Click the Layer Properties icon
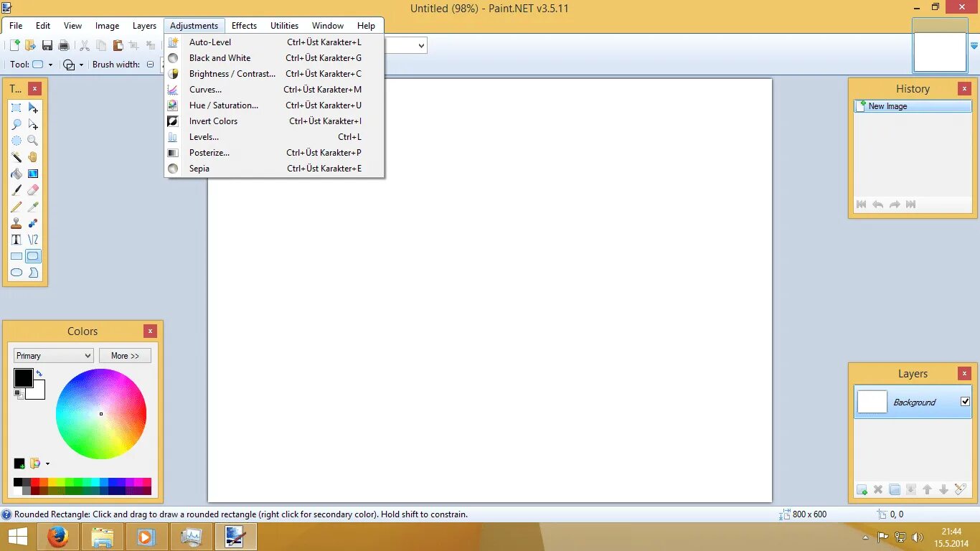980x551 pixels. (x=961, y=489)
